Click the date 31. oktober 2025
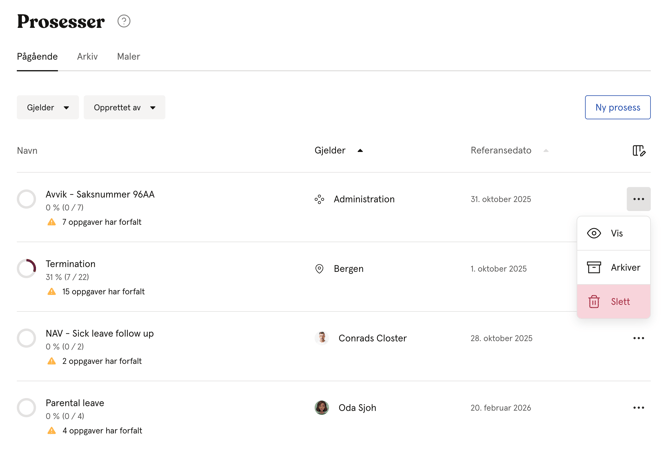 coord(501,199)
